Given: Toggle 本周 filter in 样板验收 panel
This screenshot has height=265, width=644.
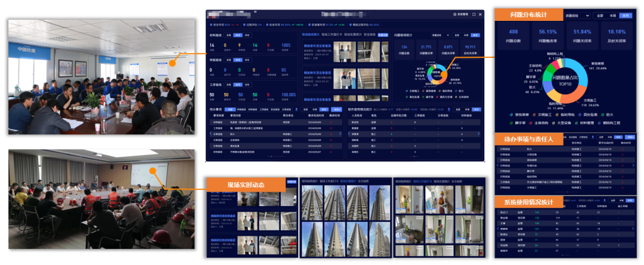Looking at the screenshot, I should coord(229,60).
